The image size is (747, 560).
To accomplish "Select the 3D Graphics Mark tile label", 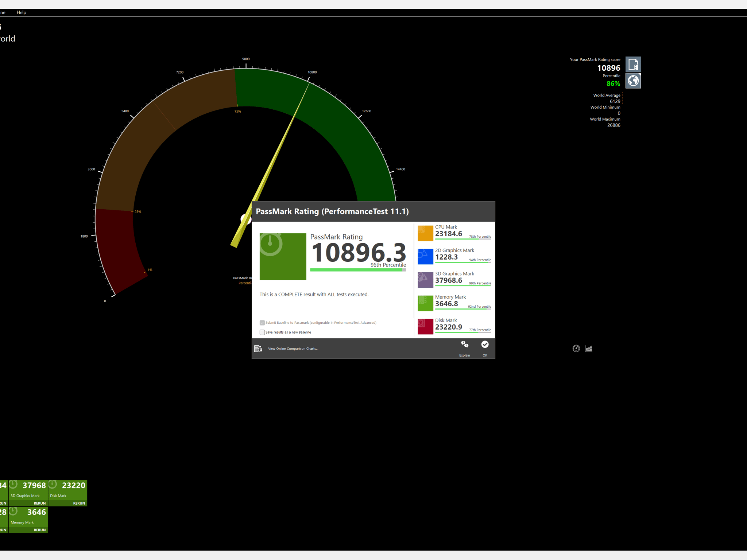I will coord(25,496).
